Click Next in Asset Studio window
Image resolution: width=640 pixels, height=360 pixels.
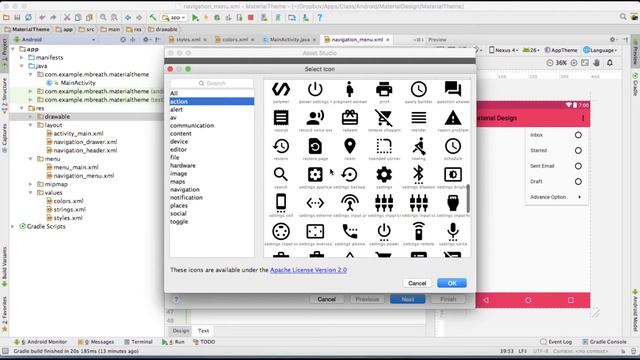coord(407,299)
